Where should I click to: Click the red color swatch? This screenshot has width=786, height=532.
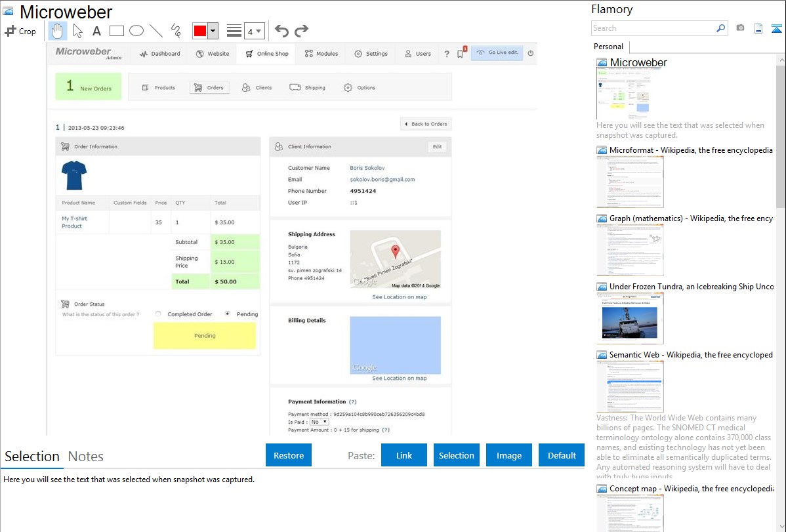click(x=200, y=31)
